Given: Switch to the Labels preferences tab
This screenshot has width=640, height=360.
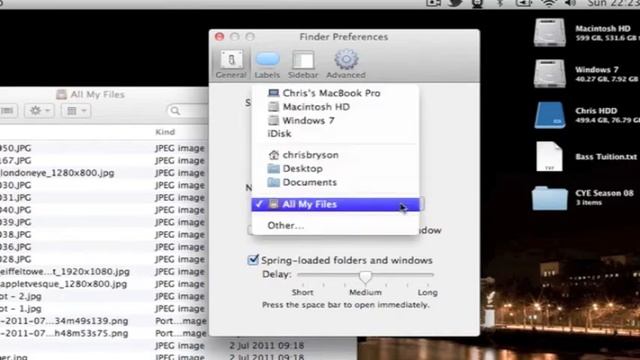Looking at the screenshot, I should [267, 64].
